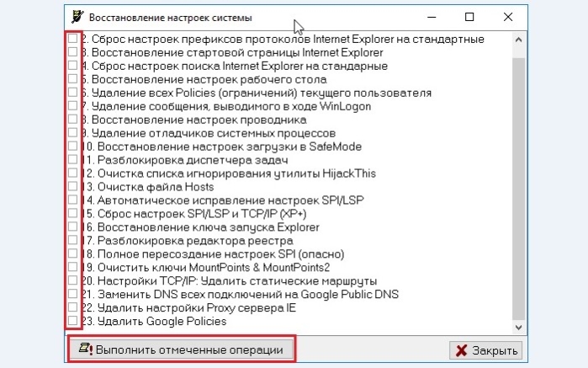Select the text 'Очистка файла Hosts'
This screenshot has height=368, width=588.
156,187
